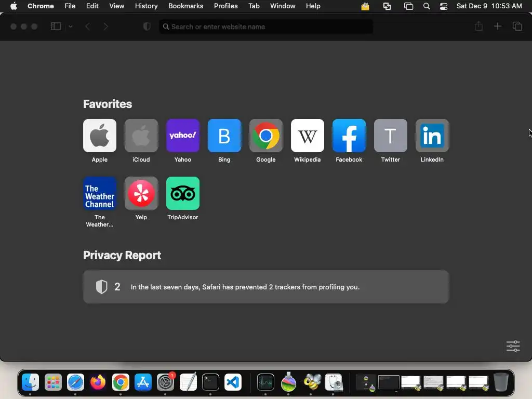This screenshot has height=399, width=532.
Task: Click the Share icon in toolbar
Action: [478, 26]
